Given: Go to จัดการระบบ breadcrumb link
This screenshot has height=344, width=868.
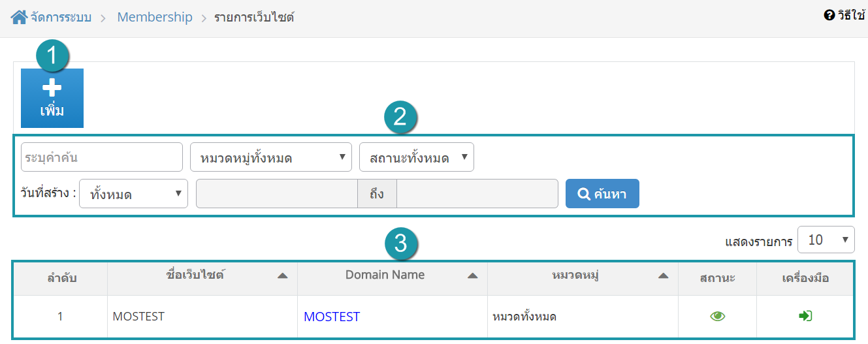Looking at the screenshot, I should (61, 17).
